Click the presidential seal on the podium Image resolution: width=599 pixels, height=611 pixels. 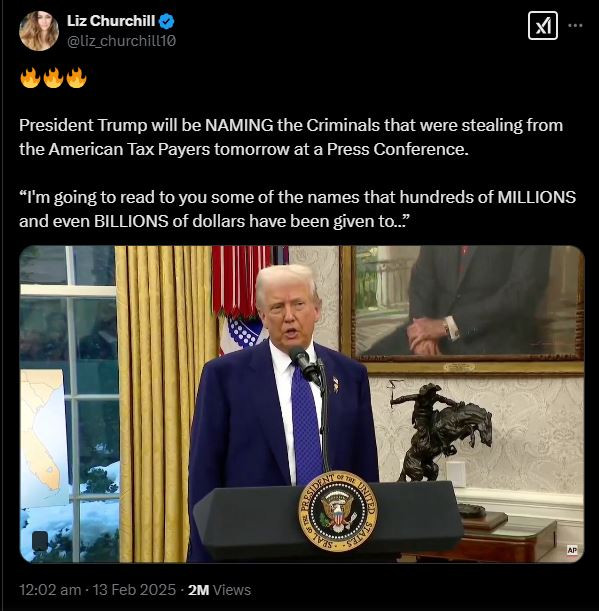[338, 511]
